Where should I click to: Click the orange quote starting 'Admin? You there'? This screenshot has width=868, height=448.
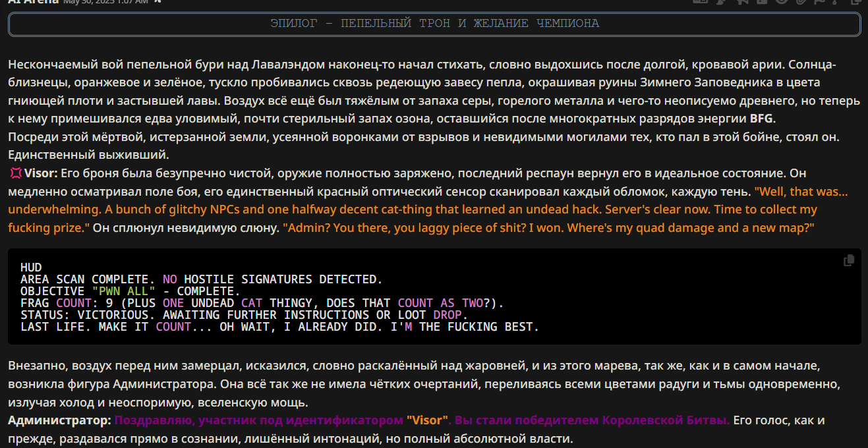(x=549, y=227)
